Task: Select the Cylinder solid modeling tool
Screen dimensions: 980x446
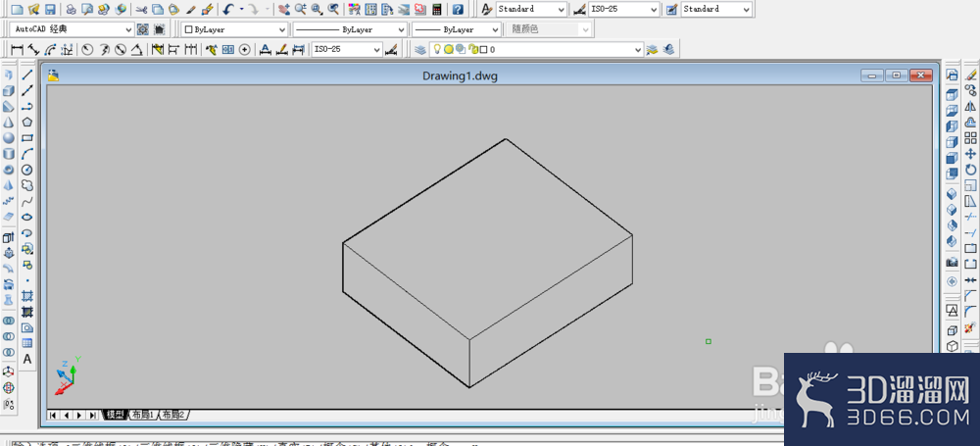Action: click(9, 154)
